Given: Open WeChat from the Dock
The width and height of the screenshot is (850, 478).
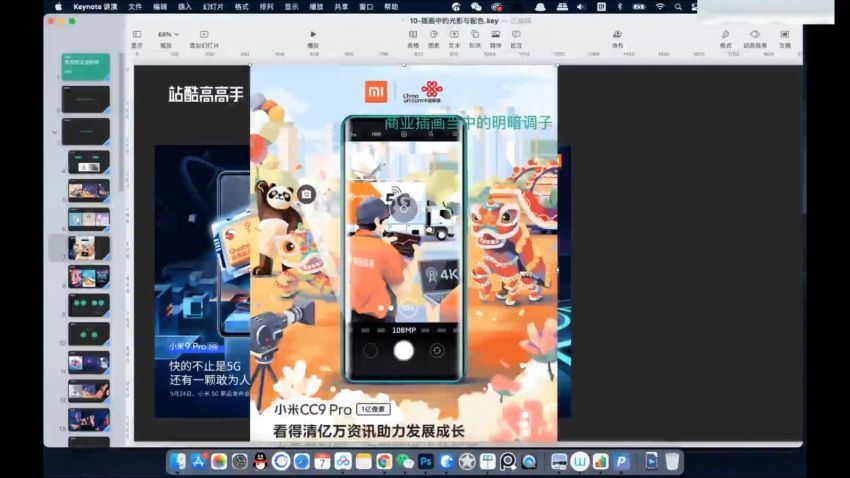Looking at the screenshot, I should (x=404, y=461).
